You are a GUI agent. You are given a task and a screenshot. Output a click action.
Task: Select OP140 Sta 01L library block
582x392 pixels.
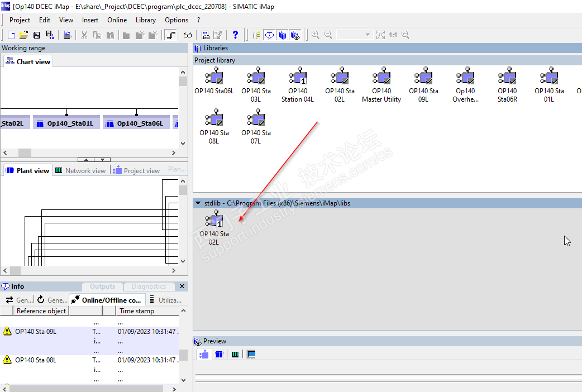[x=550, y=85]
